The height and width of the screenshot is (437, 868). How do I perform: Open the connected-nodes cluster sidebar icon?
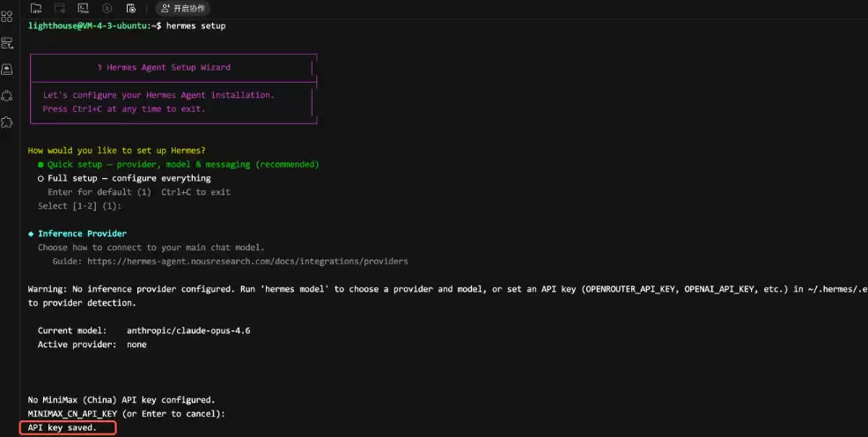pos(7,96)
